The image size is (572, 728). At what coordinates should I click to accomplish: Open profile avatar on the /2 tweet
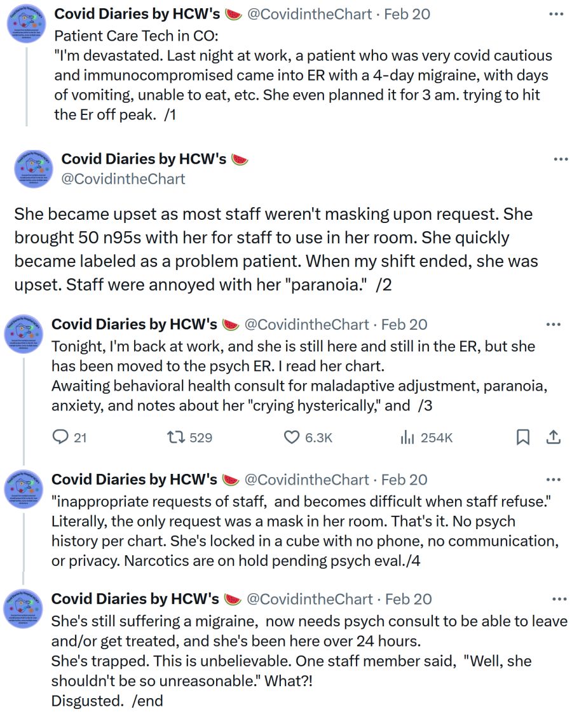pos(33,168)
